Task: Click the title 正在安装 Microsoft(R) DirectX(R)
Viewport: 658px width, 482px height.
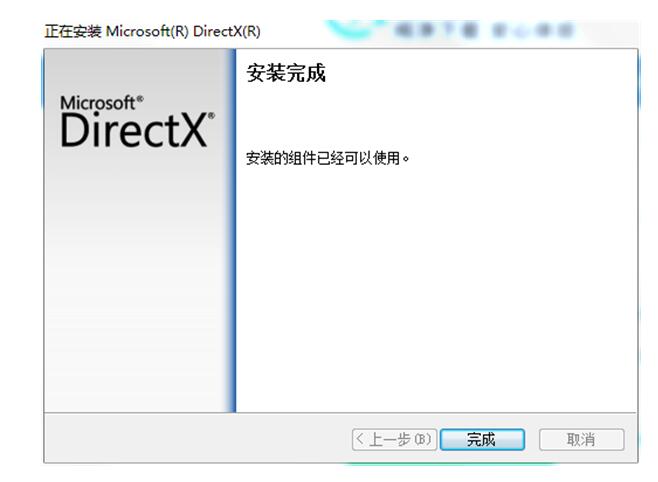Action: [x=152, y=31]
